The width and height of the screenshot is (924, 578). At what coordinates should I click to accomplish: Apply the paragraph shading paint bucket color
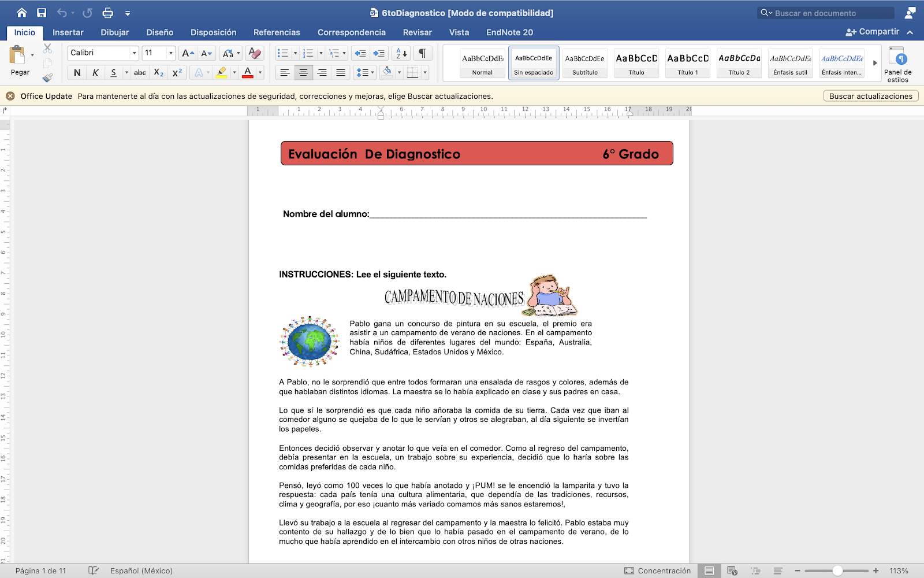point(388,72)
